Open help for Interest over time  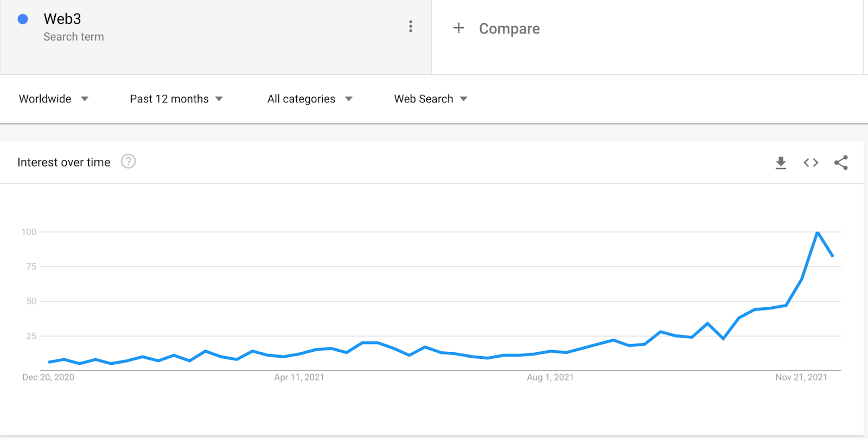(128, 162)
